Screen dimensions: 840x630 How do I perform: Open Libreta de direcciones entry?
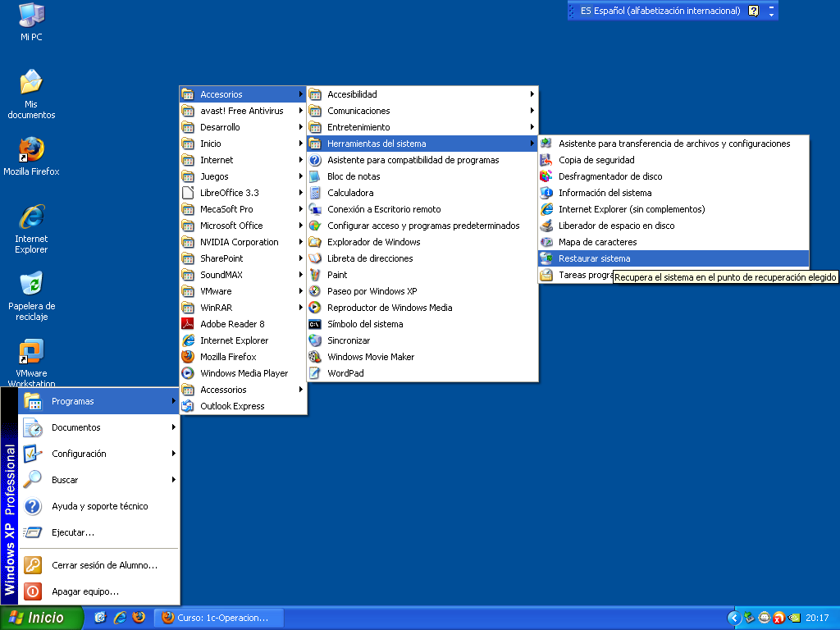pyautogui.click(x=422, y=258)
